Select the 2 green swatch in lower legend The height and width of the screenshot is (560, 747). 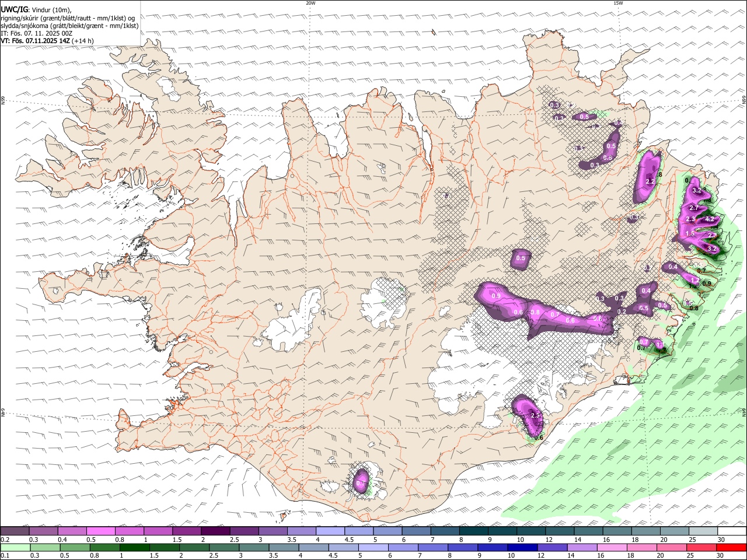194,547
